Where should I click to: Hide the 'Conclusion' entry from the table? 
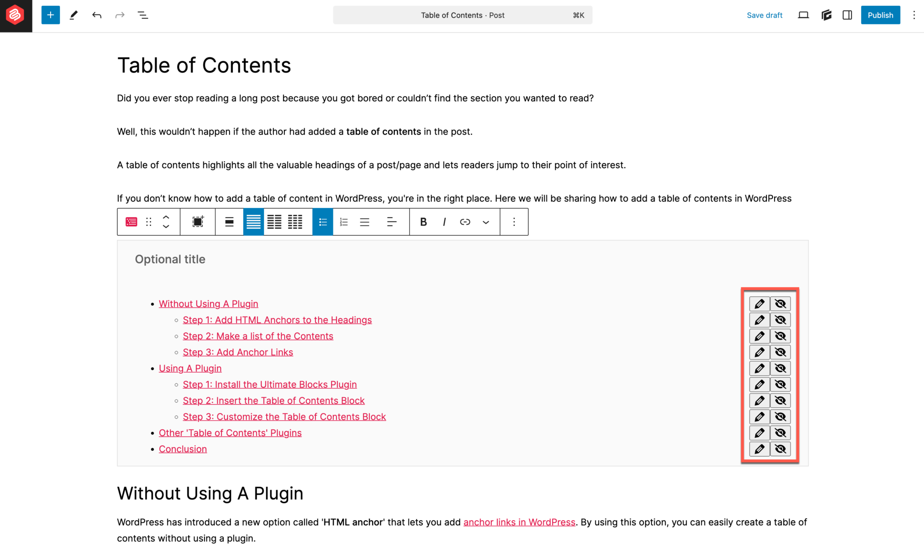[x=781, y=449]
